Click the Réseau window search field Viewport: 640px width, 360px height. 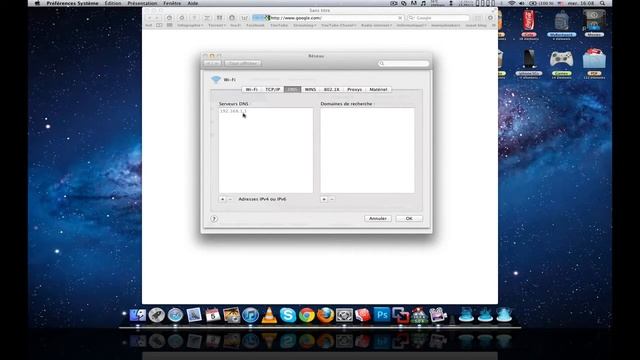[x=404, y=63]
